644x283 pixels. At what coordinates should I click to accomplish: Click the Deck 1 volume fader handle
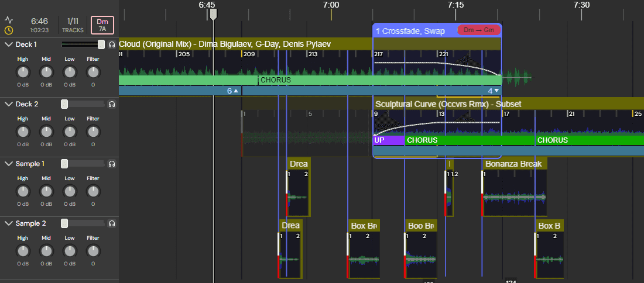coord(101,44)
